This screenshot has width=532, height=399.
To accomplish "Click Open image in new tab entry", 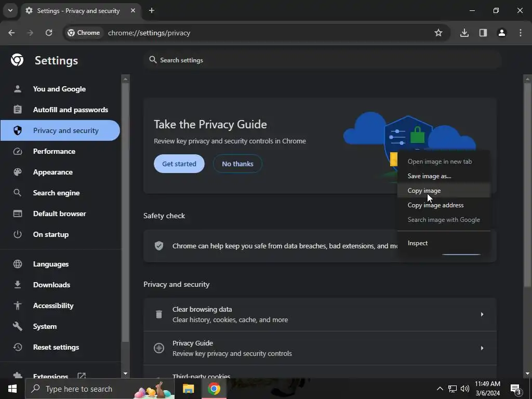I will [x=444, y=162].
